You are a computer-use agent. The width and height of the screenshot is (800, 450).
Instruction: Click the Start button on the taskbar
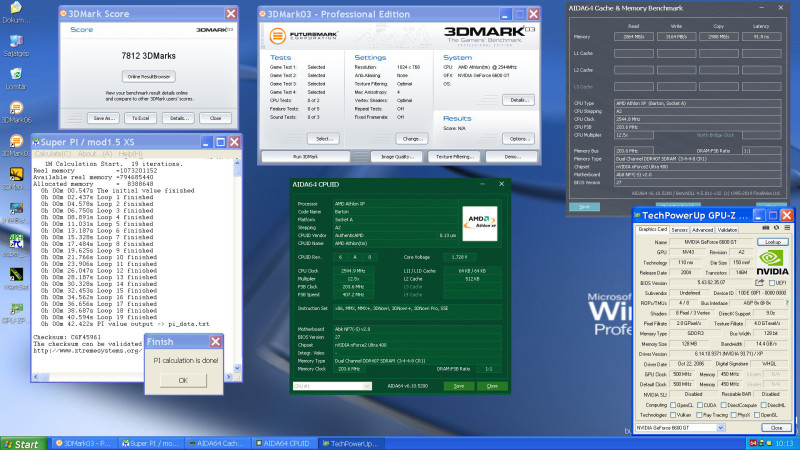pyautogui.click(x=23, y=444)
